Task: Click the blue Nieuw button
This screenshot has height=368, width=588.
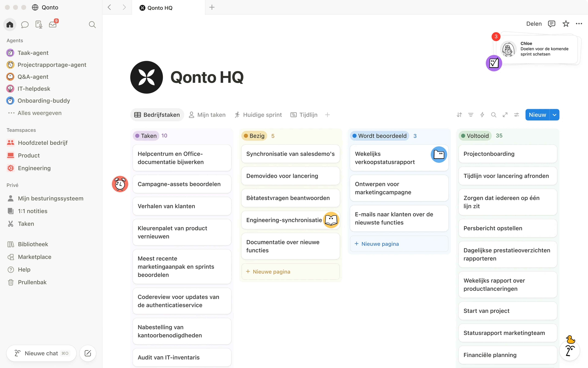Action: point(538,115)
